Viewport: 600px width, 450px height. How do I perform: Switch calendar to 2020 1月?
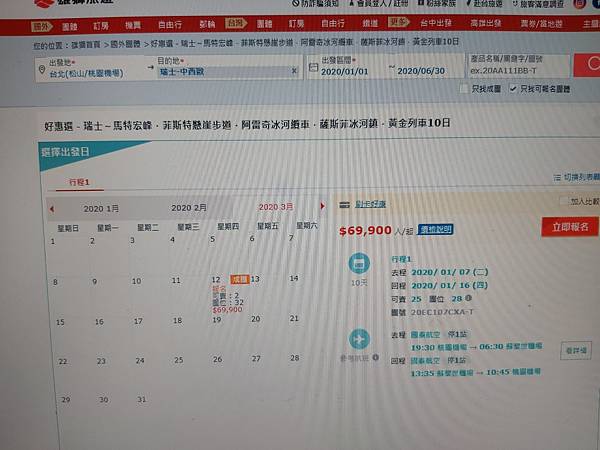tap(101, 209)
